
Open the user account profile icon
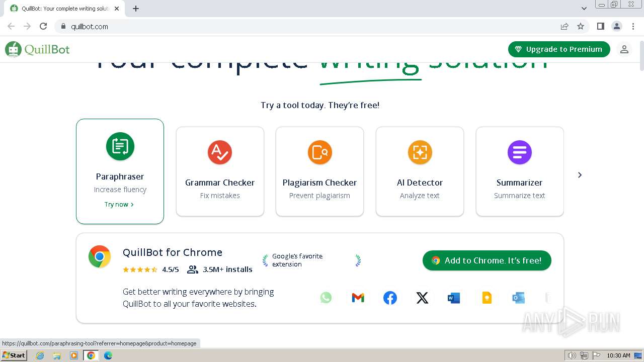coord(624,49)
